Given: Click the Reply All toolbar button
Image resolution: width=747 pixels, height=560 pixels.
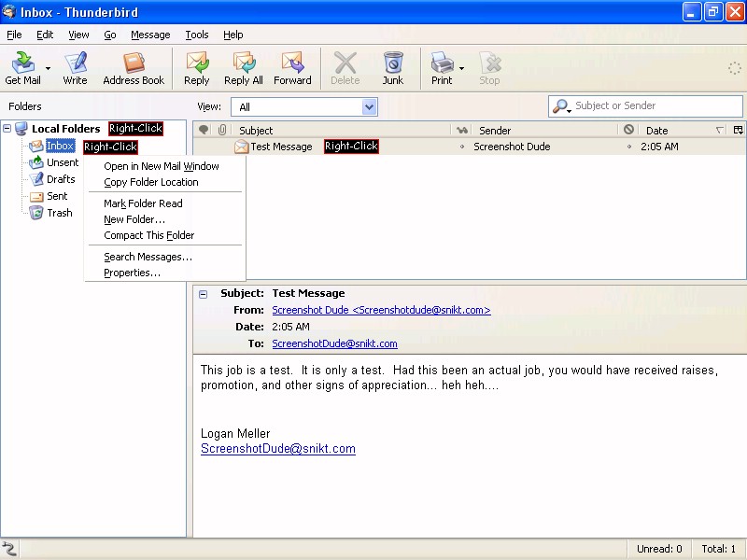Looking at the screenshot, I should pyautogui.click(x=244, y=67).
